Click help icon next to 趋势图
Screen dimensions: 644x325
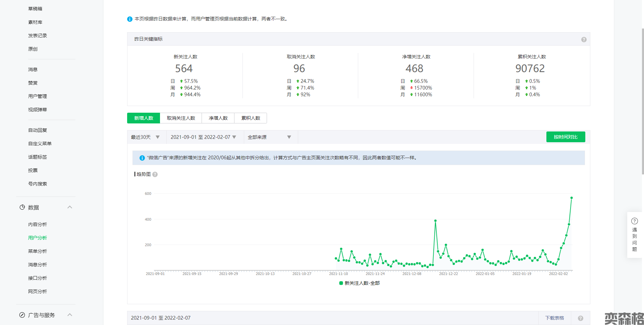pyautogui.click(x=155, y=174)
